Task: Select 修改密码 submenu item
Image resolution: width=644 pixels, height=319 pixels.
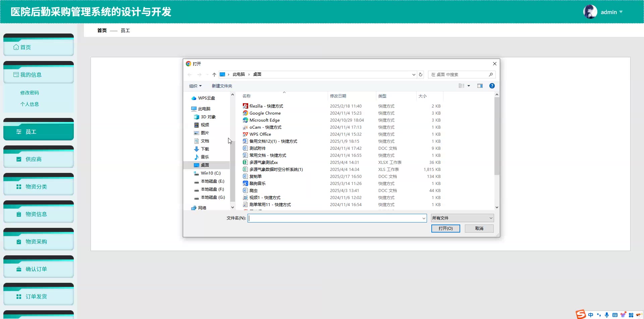Action: tap(30, 93)
